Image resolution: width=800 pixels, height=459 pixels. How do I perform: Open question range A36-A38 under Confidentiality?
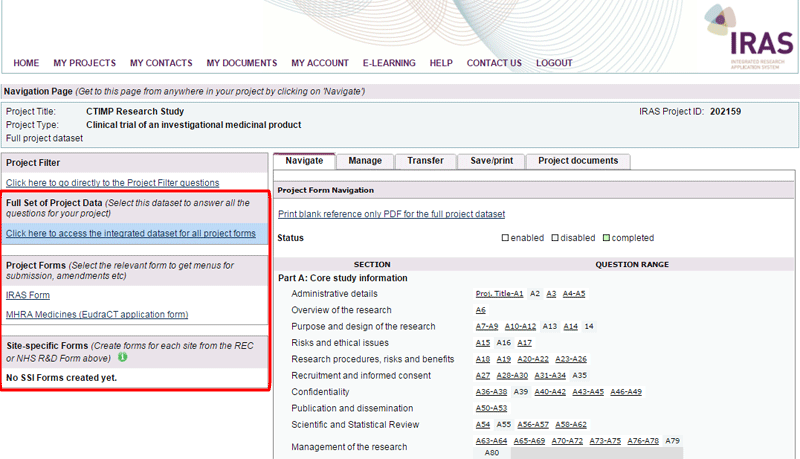491,392
